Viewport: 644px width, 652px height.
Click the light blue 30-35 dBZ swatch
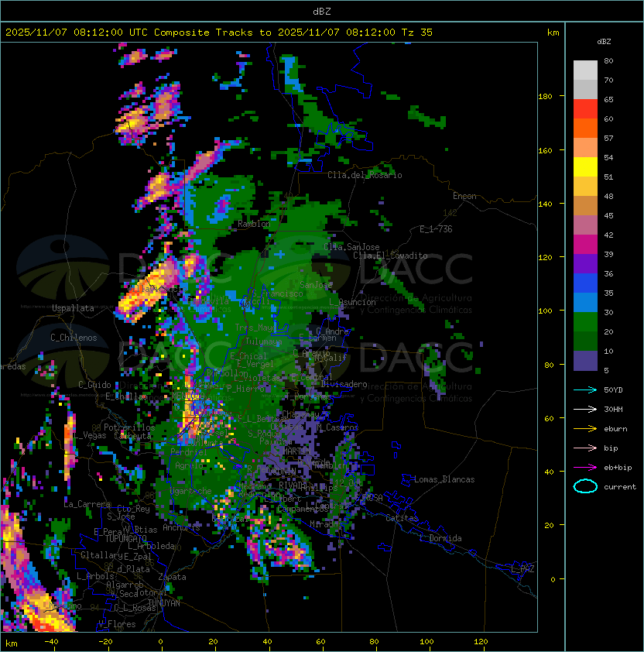585,303
